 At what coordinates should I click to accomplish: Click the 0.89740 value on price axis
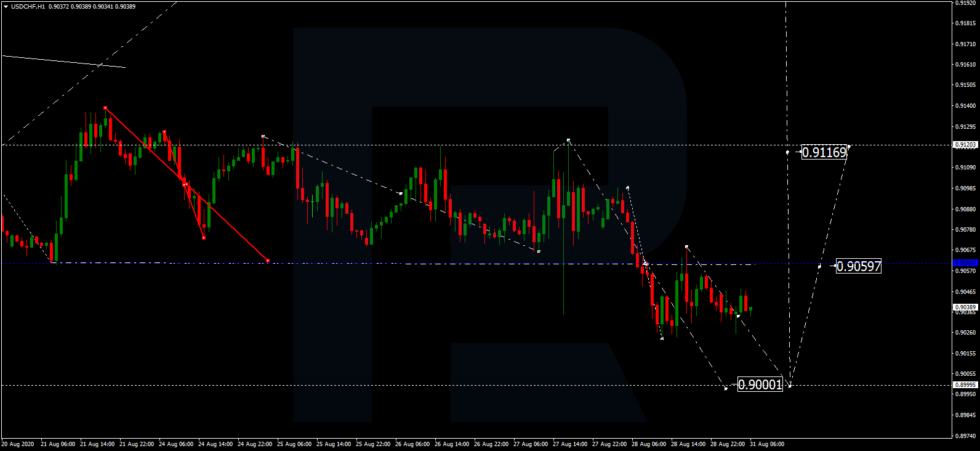(x=965, y=436)
